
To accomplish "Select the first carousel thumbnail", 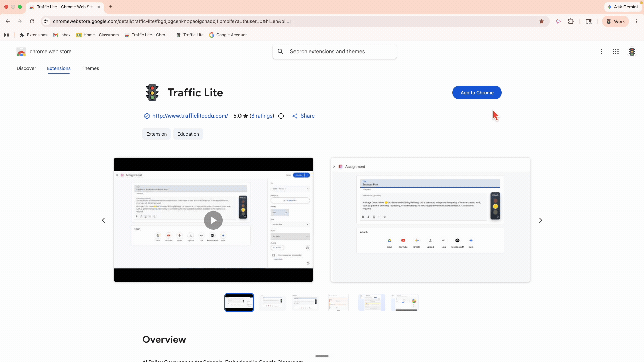I will click(239, 302).
